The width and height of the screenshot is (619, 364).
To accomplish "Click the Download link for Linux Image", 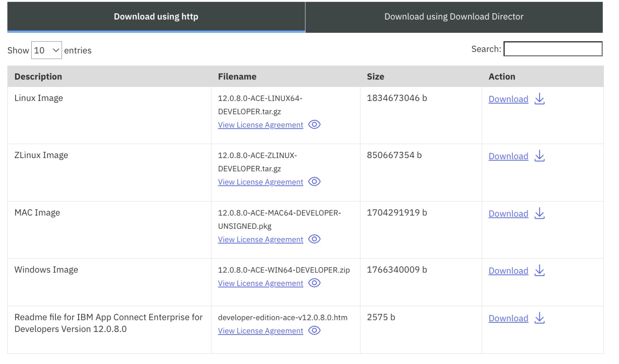I will tap(508, 99).
